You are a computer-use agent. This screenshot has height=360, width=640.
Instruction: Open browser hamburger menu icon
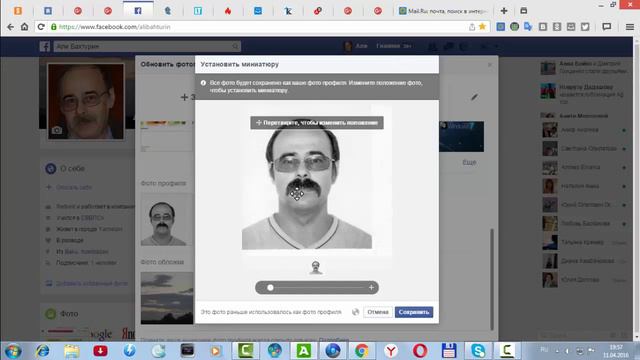(x=630, y=27)
